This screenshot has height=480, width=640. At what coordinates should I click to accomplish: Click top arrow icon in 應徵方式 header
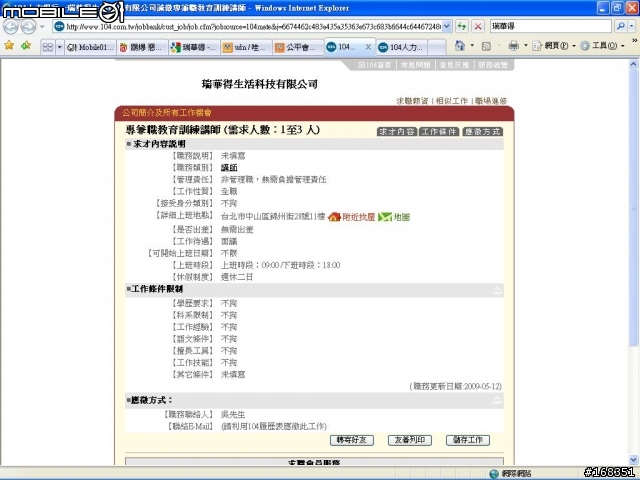[x=497, y=400]
